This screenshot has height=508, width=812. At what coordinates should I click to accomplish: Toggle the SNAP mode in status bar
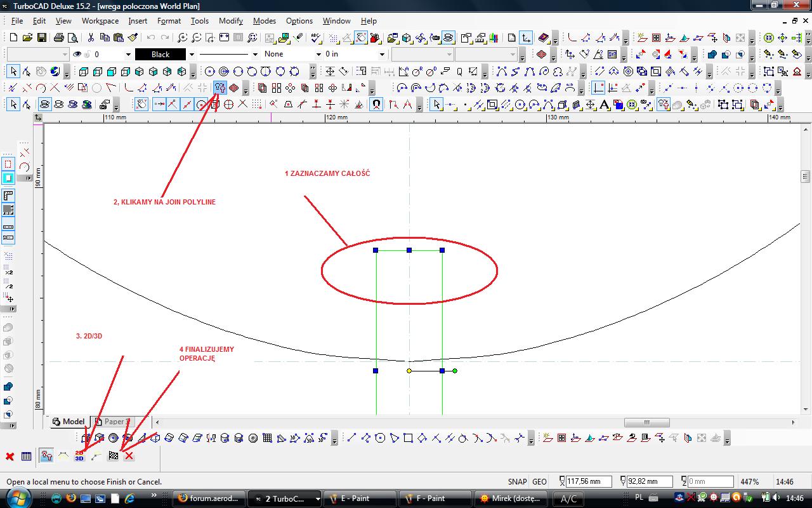pos(517,482)
